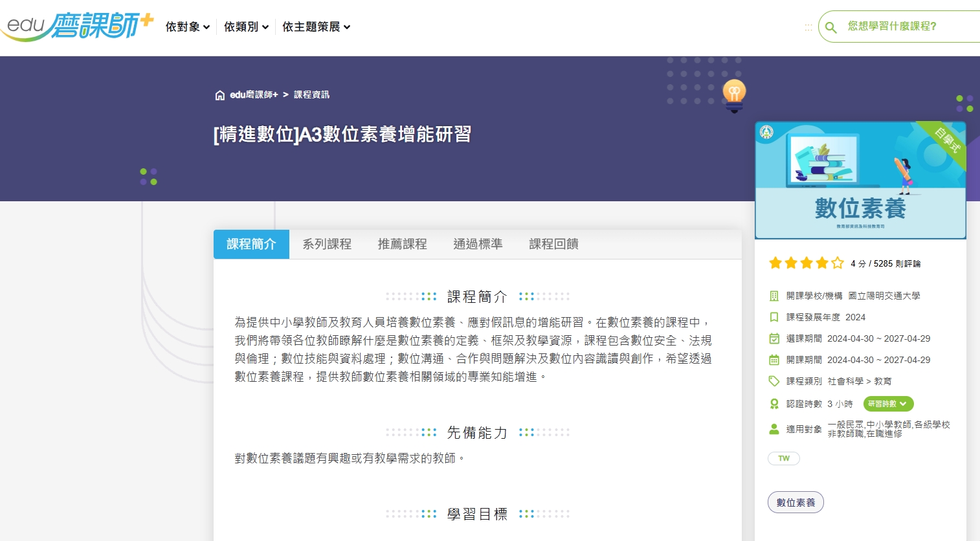The height and width of the screenshot is (541, 980).
Task: Click the building icon beside 開課學校/機構
Action: pyautogui.click(x=774, y=296)
